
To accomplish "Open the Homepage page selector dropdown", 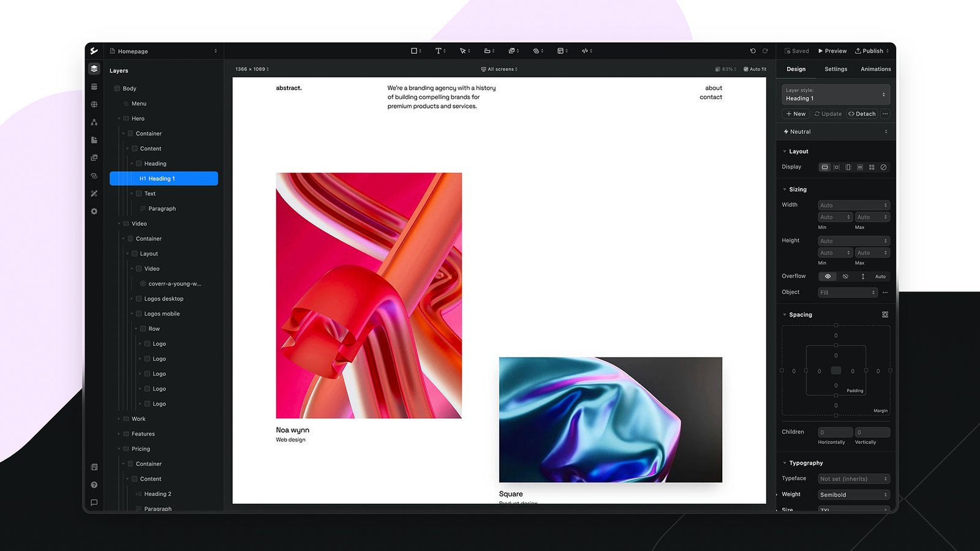I will (x=163, y=51).
